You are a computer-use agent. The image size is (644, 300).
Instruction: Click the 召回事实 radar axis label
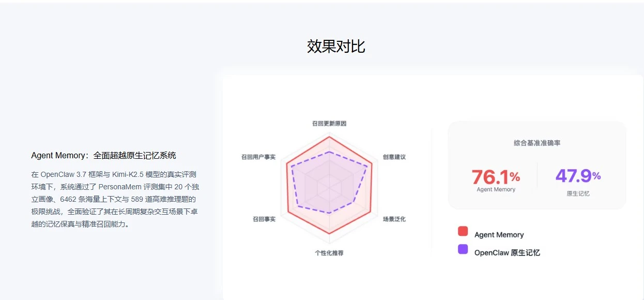[264, 219]
